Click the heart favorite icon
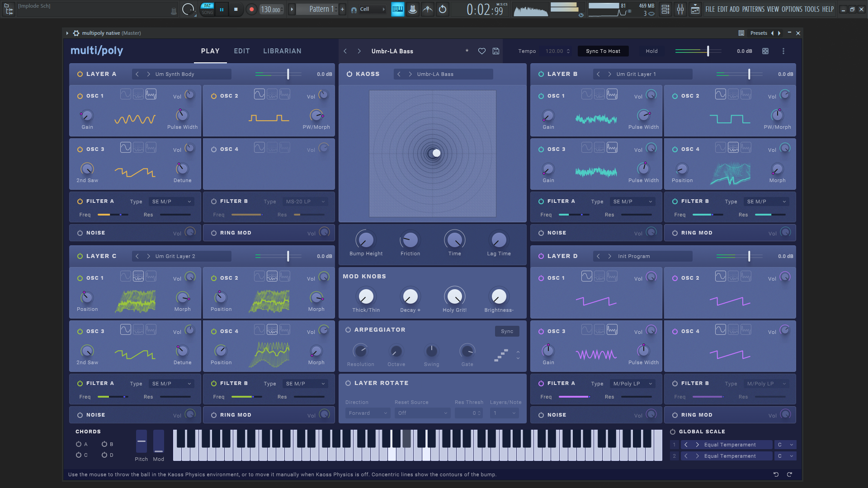The image size is (868, 488). click(x=482, y=51)
